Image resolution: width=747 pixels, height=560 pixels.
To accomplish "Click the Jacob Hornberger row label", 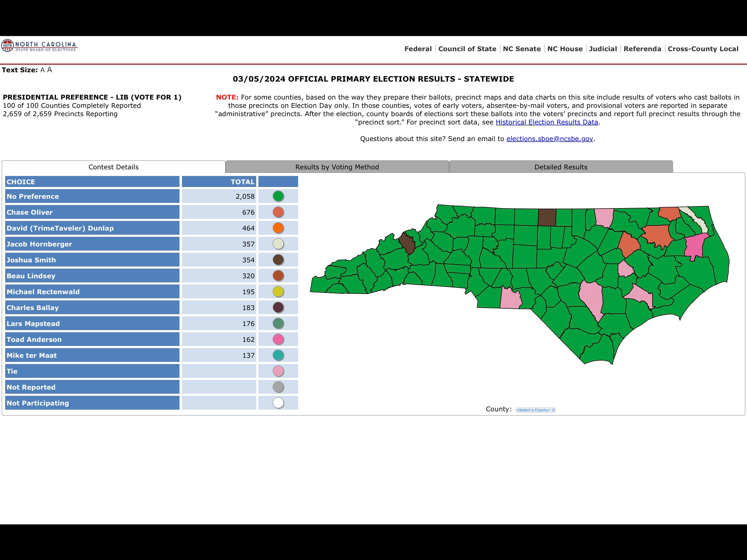I will (x=92, y=244).
